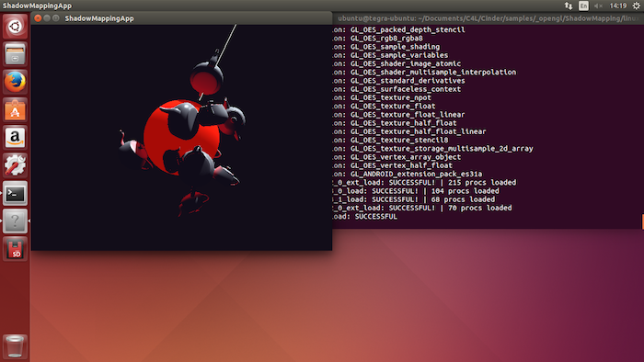The height and width of the screenshot is (362, 644).
Task: Click the last terminal line 'oad: SUCCESSFUL'
Action: coord(364,217)
